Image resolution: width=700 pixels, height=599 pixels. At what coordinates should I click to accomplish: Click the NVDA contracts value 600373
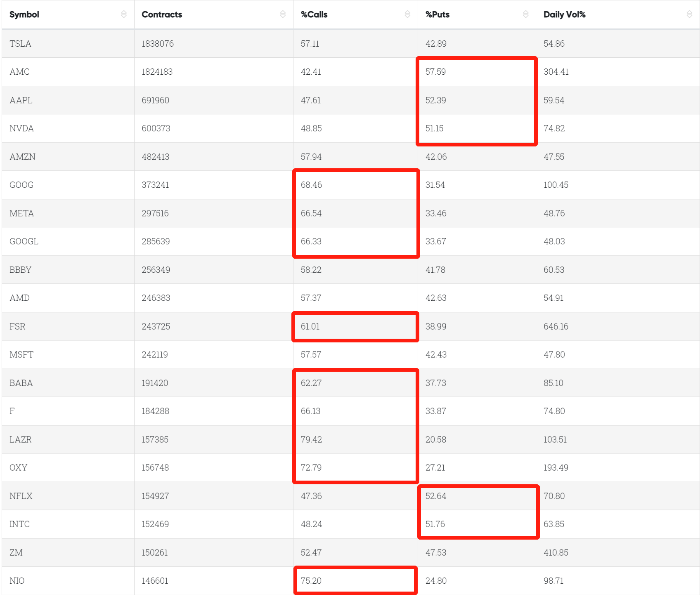(156, 128)
